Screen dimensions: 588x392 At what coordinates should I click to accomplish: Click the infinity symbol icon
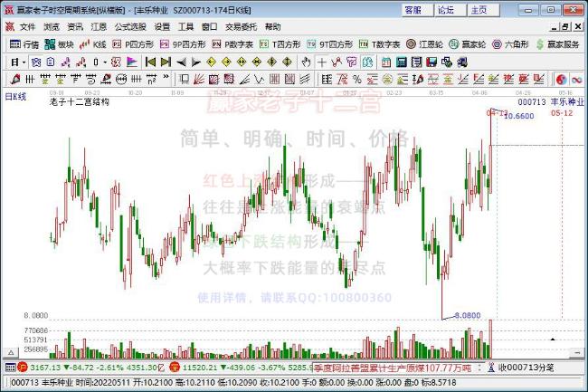click(x=577, y=79)
